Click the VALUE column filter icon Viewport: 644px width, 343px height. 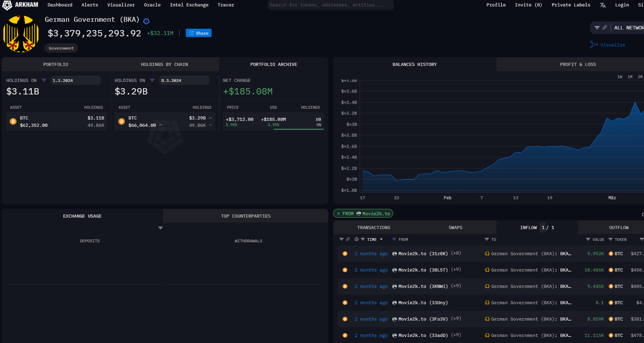(588, 239)
